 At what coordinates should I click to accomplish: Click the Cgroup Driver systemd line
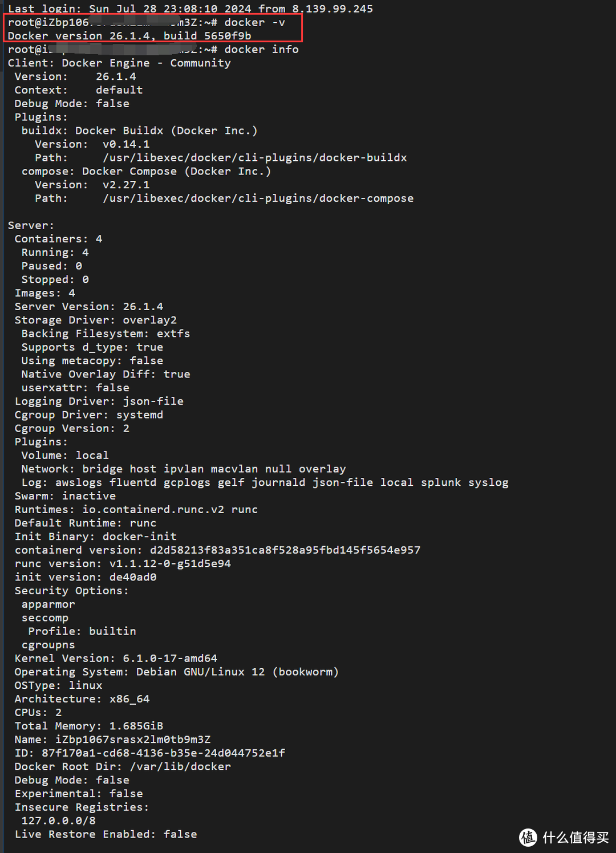[88, 415]
